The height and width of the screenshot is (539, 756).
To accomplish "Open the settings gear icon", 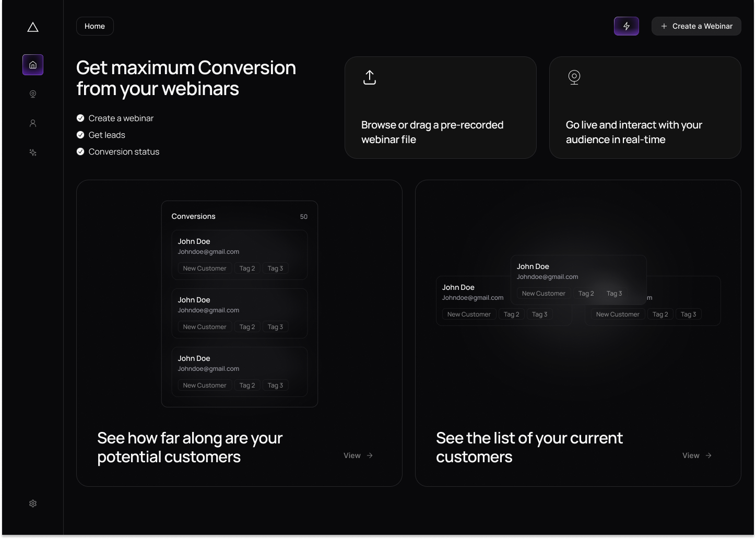I will point(33,503).
